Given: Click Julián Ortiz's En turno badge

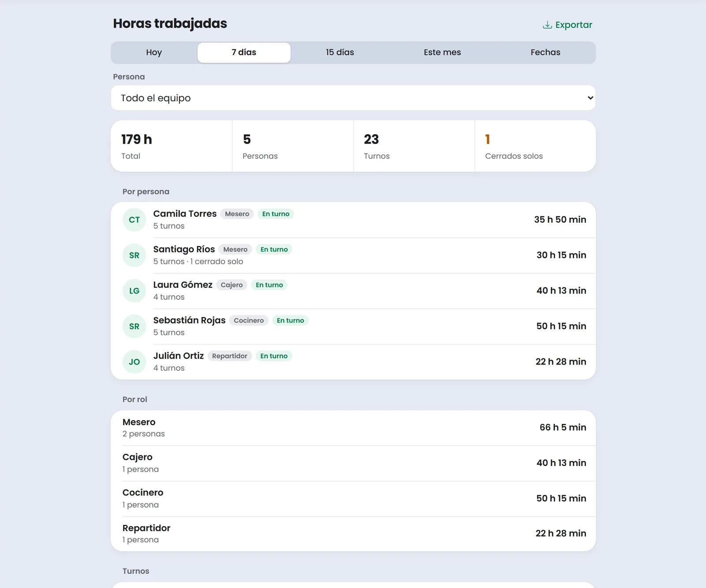Looking at the screenshot, I should pyautogui.click(x=274, y=356).
